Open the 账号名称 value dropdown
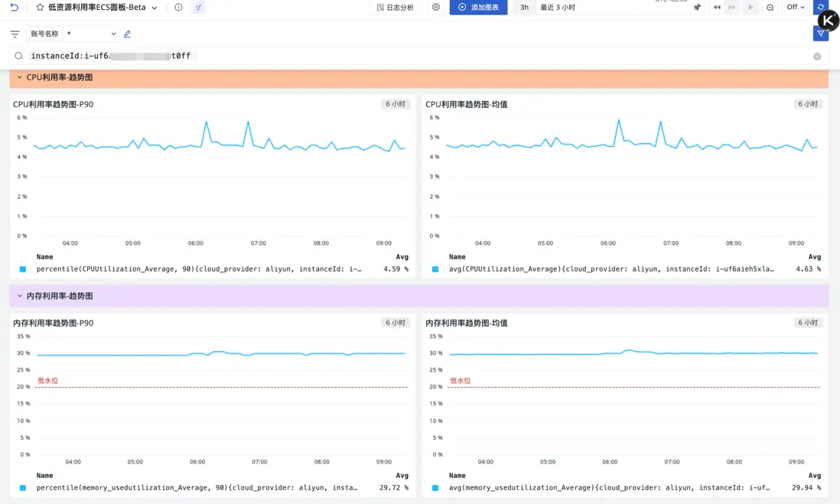Viewport: 840px width, 504px height. (91, 34)
